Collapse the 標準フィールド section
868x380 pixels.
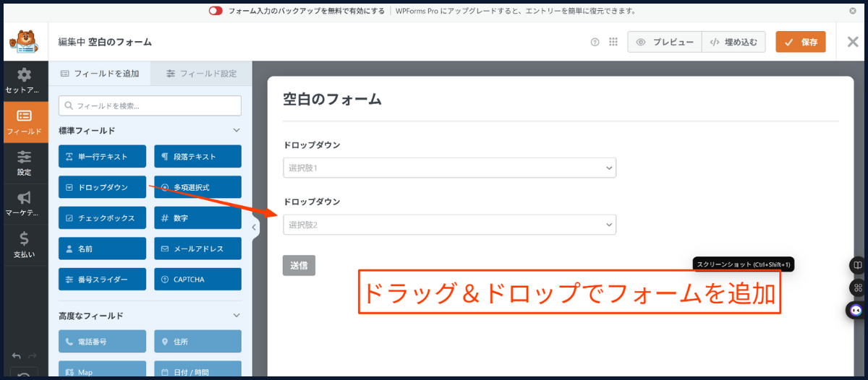pos(236,131)
